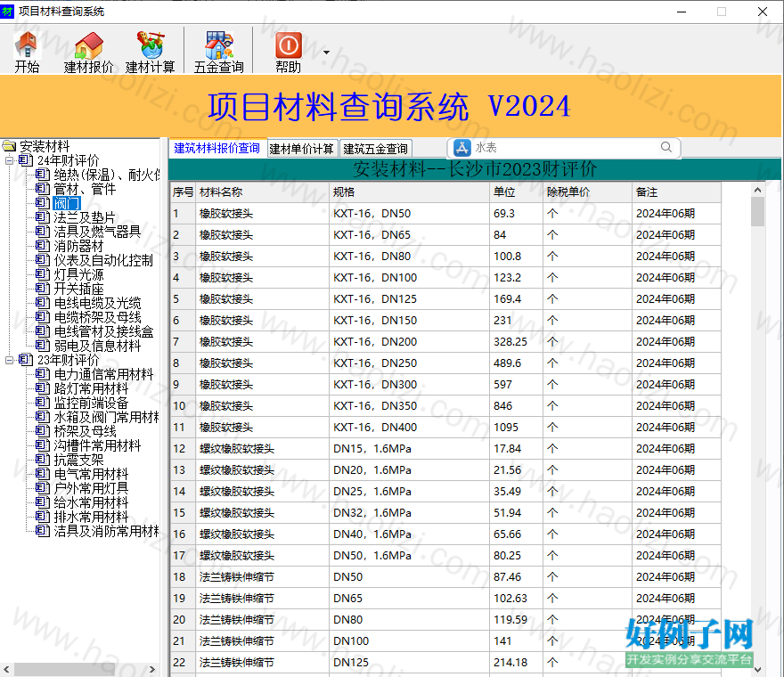The height and width of the screenshot is (677, 784).
Task: Focus the 水表 search field
Action: point(566,148)
